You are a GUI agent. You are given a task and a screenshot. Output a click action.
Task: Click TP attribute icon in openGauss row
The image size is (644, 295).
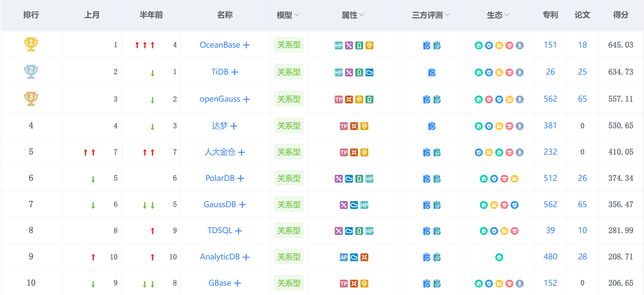click(x=339, y=100)
